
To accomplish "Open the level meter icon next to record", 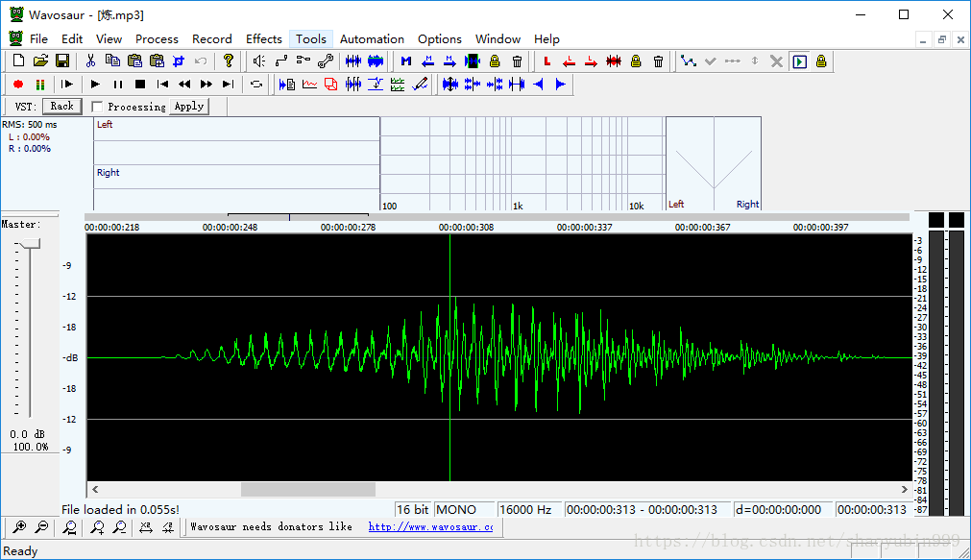I will coord(40,85).
